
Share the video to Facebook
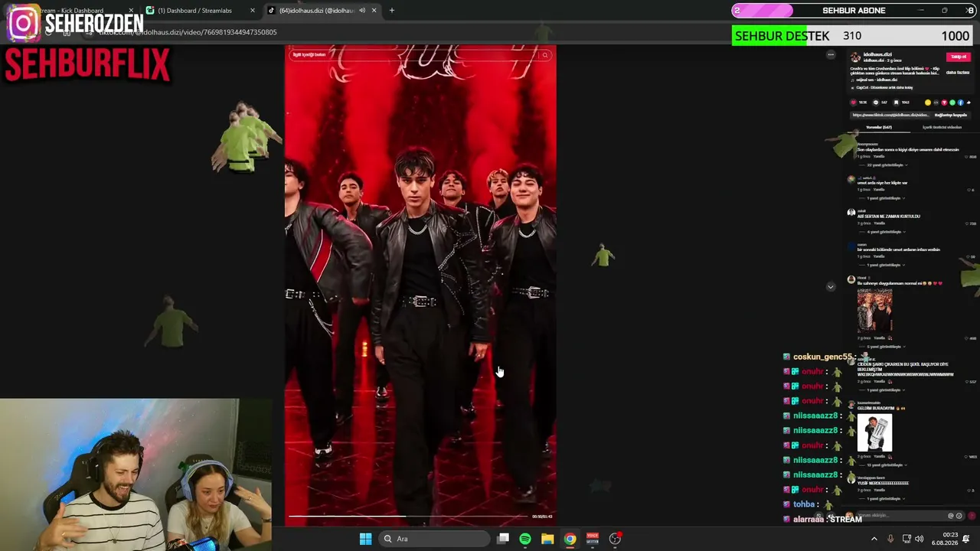(960, 103)
